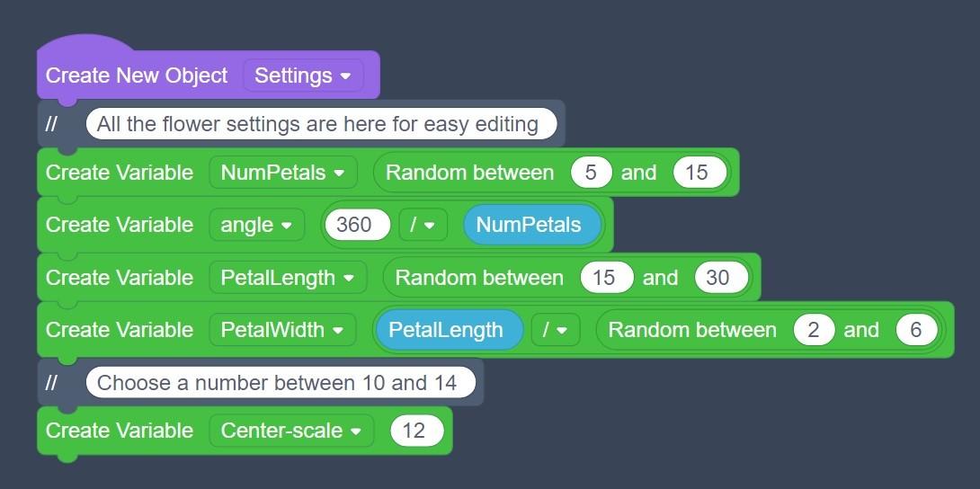Open the Settings object dropdown
The image size is (980, 489).
pyautogui.click(x=303, y=76)
